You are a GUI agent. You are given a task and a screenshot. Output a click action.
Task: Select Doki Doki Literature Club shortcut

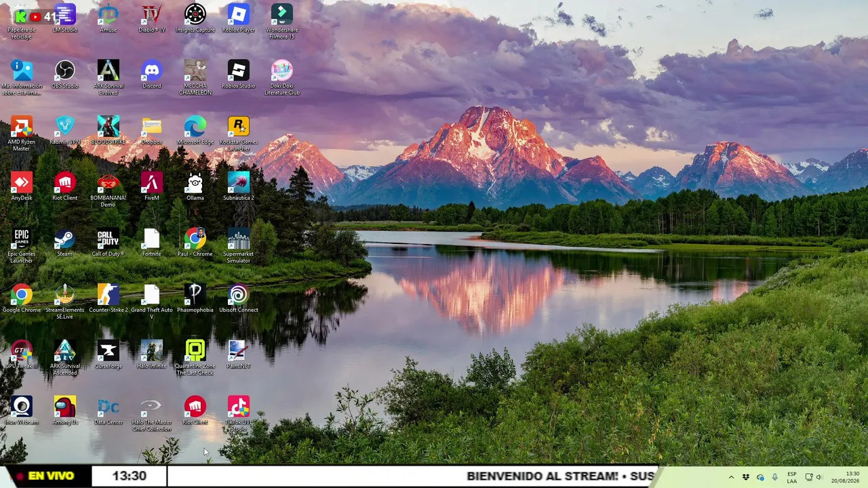tap(282, 78)
